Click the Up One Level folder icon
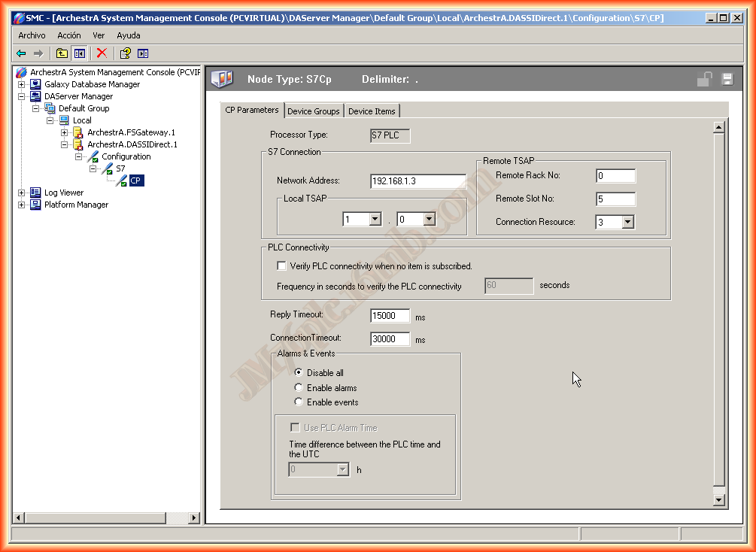 pyautogui.click(x=62, y=53)
